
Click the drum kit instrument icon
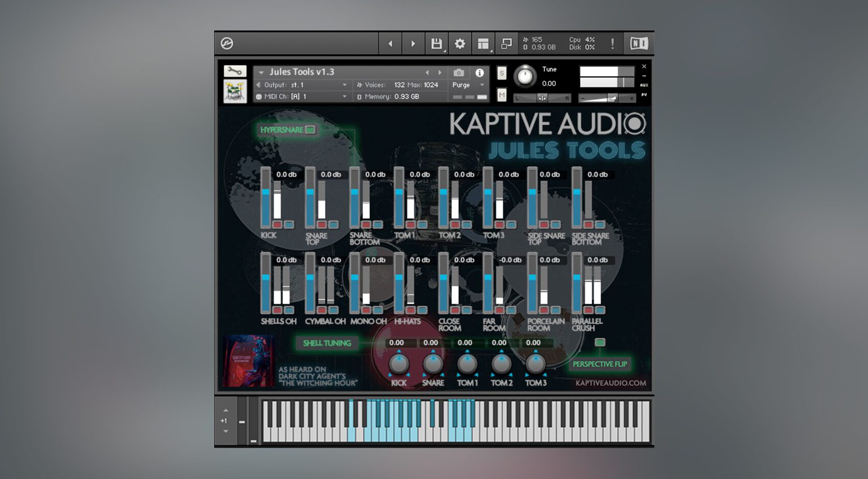(x=235, y=91)
